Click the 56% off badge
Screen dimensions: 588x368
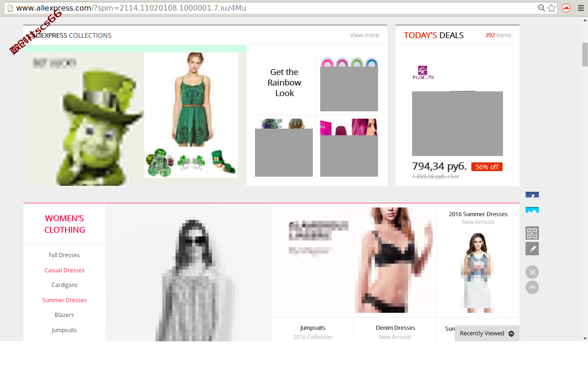[487, 167]
